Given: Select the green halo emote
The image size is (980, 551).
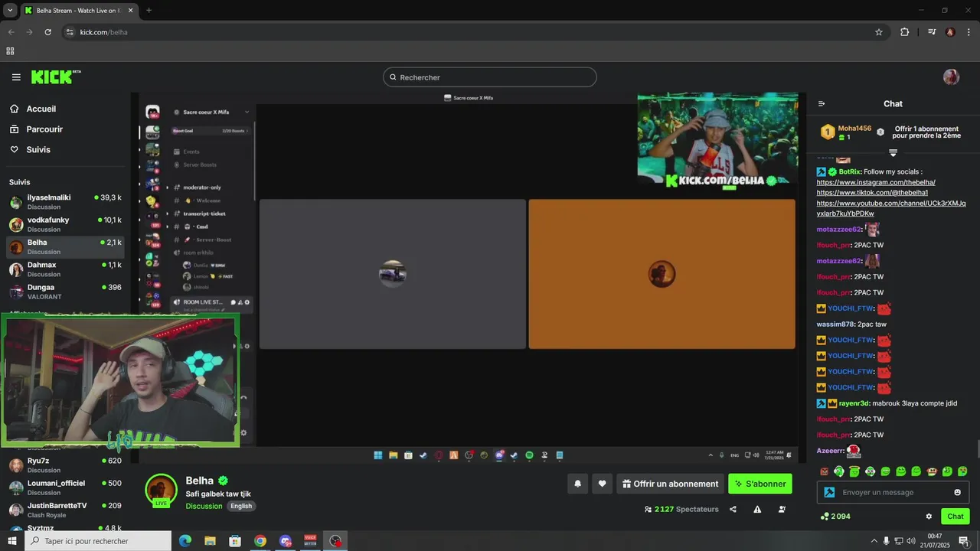Looking at the screenshot, I should tap(855, 471).
